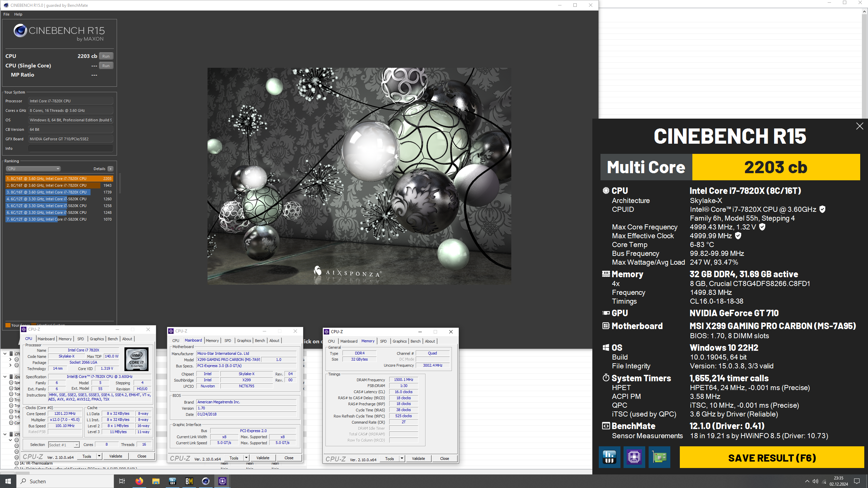The width and height of the screenshot is (868, 488).
Task: Close the BenchMate result panel
Action: [x=860, y=126]
